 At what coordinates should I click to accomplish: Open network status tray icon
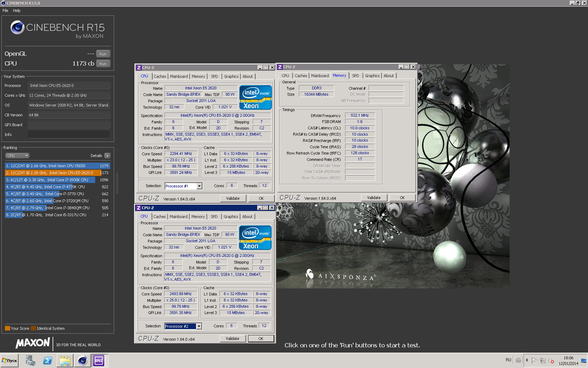pyautogui.click(x=543, y=360)
